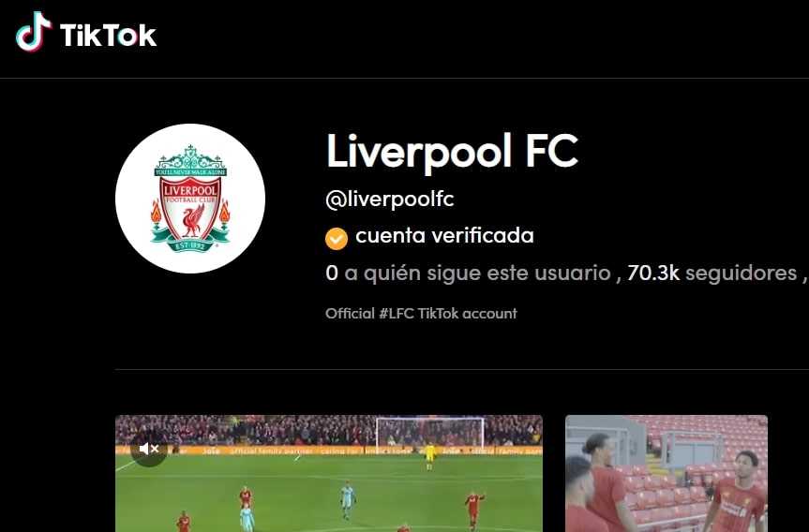Click the TikTok musical note logo
The height and width of the screenshot is (532, 809).
pos(34,32)
